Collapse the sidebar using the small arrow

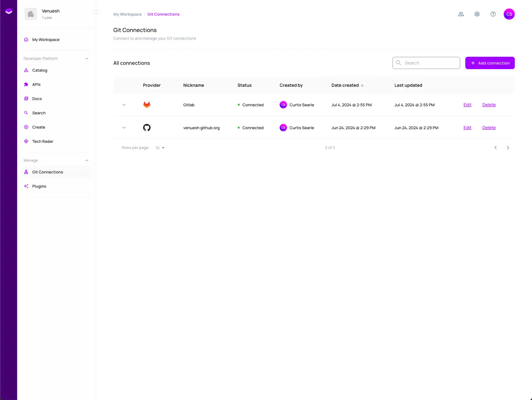click(96, 11)
